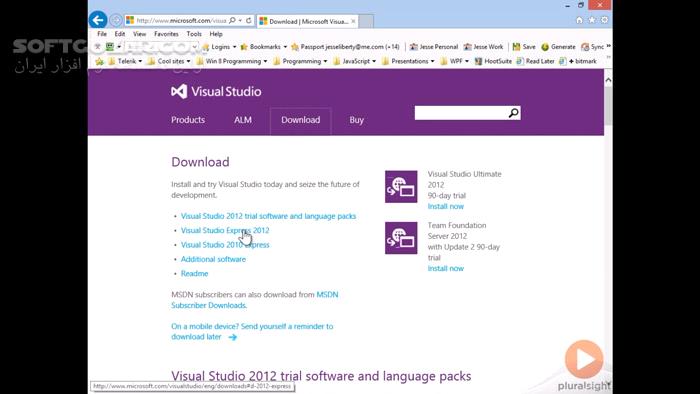Click the Add to favorites bar star icon
The height and width of the screenshot is (394, 700).
[x=99, y=62]
